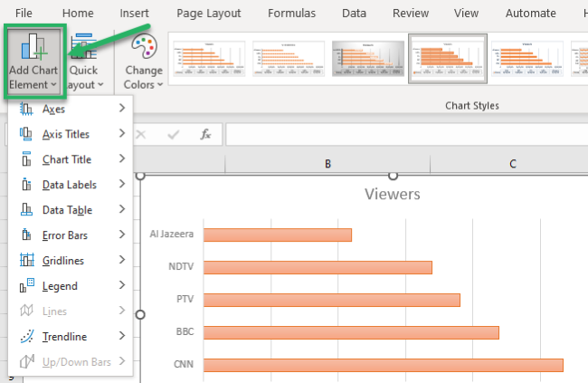Click the Error Bars icon
588x383 pixels.
[26, 235]
